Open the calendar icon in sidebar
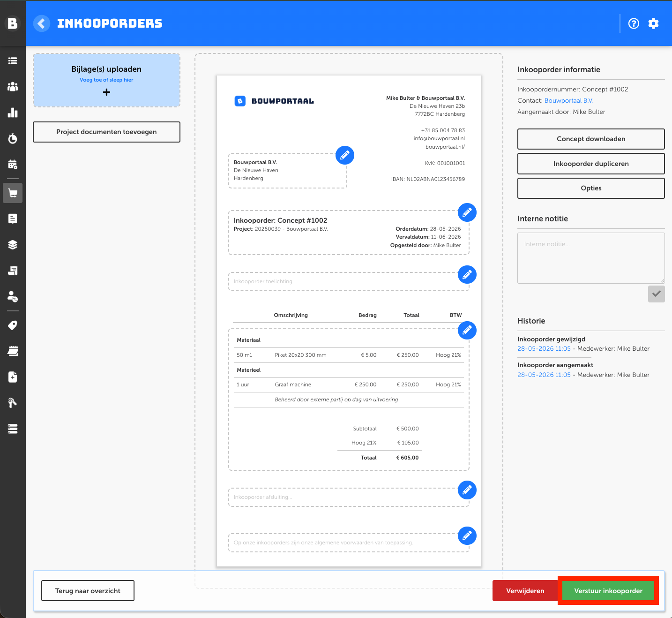672x618 pixels. [x=13, y=164]
